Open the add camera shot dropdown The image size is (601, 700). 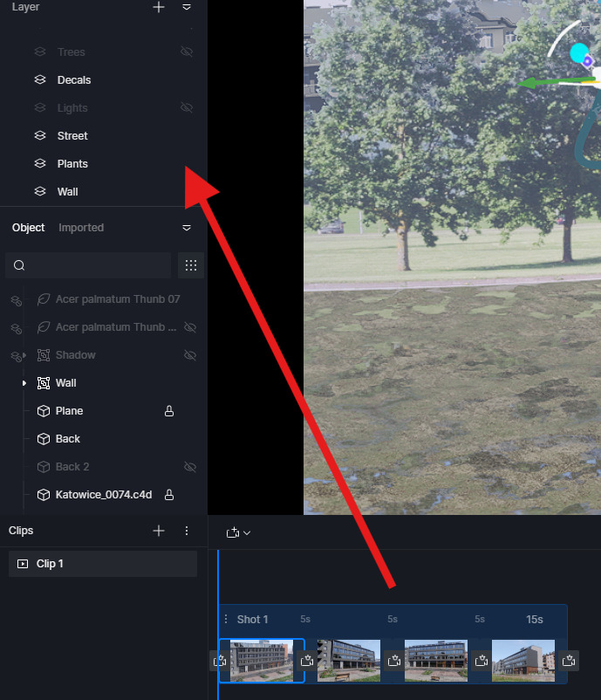tap(238, 532)
